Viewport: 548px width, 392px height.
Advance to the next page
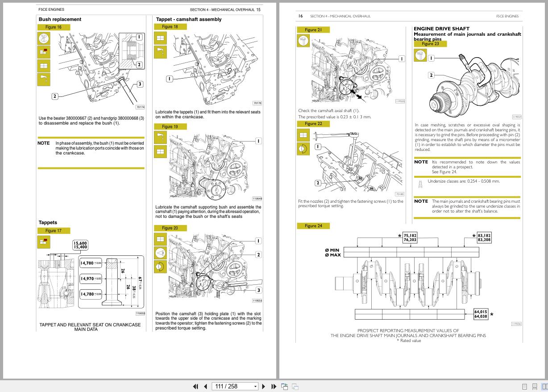(x=264, y=386)
